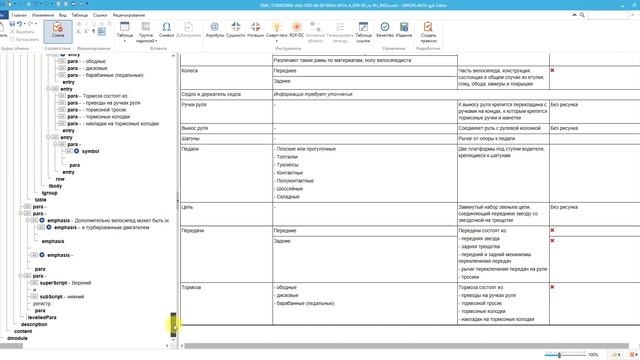Open the Ссылки ribbon tab
Viewport: 640px width, 360px height.
(x=100, y=15)
